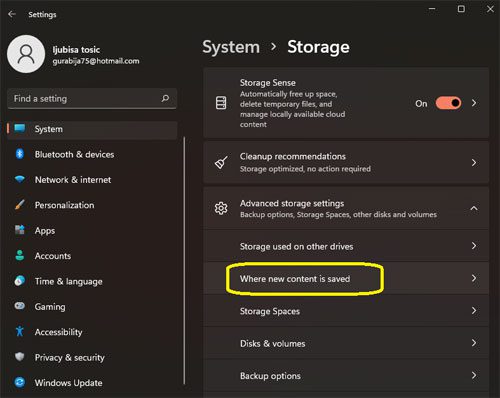Open Backup options chevron arrow

474,375
